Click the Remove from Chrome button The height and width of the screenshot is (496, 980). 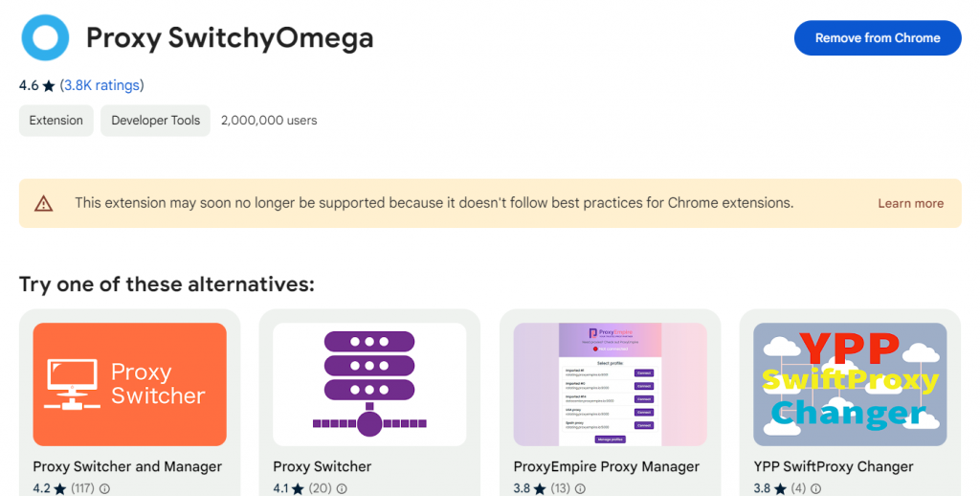(877, 38)
